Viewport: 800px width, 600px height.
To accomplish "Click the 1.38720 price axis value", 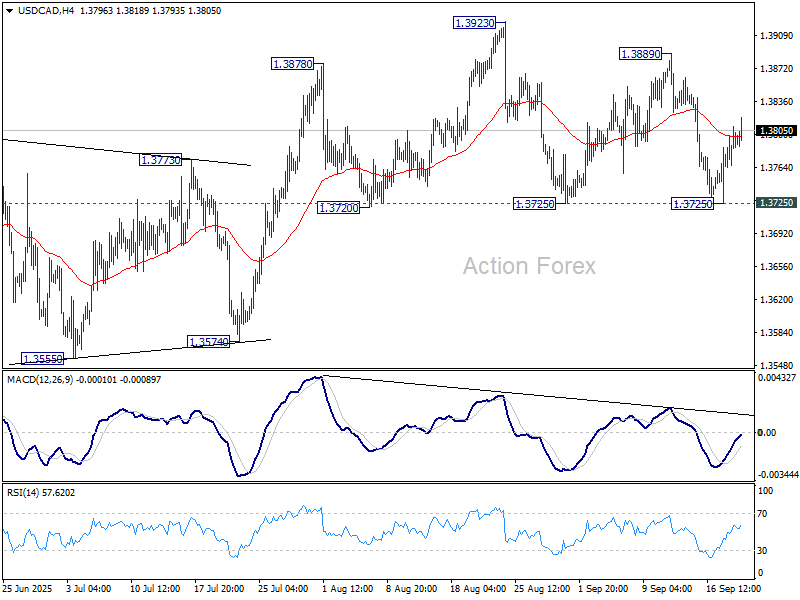I will 777,69.
